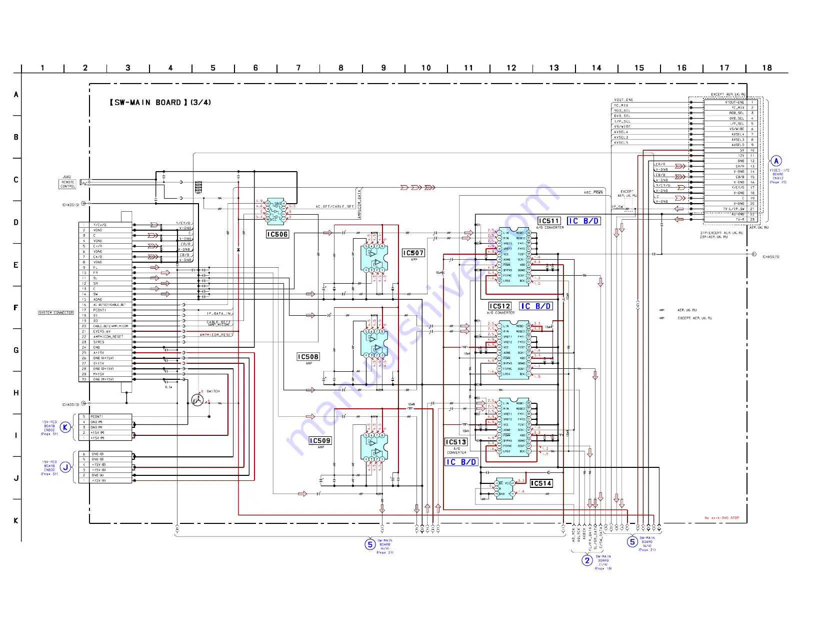This screenshot has height=632, width=840.
Task: Click row letter A in left ruler
Action: [x=16, y=95]
